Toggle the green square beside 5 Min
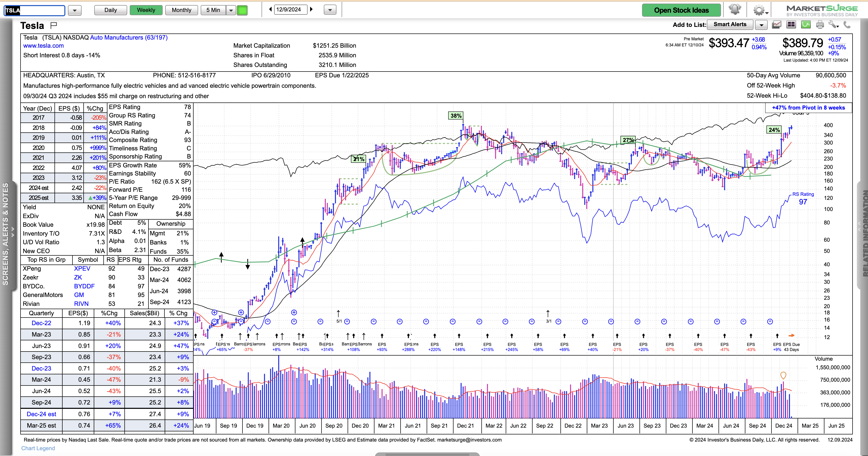 (x=242, y=10)
